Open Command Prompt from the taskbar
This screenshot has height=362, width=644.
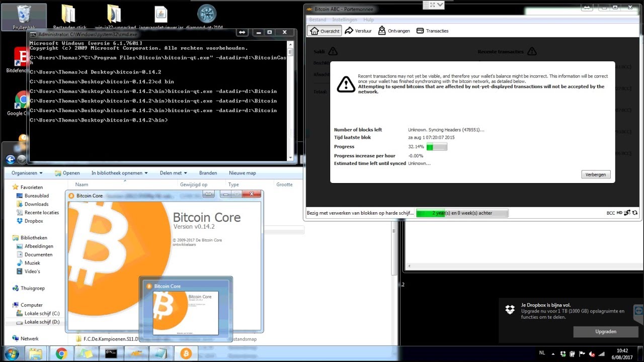coord(111,353)
